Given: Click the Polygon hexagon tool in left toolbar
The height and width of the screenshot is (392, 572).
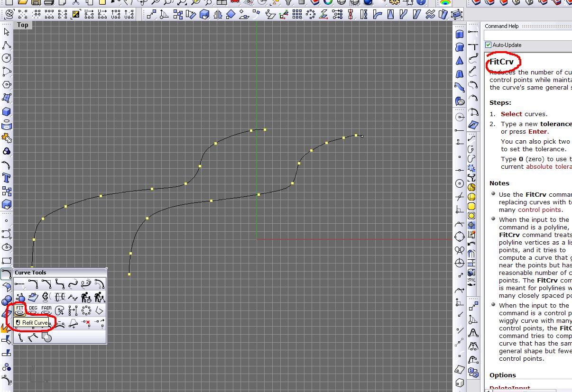Looking at the screenshot, I should [x=7, y=85].
